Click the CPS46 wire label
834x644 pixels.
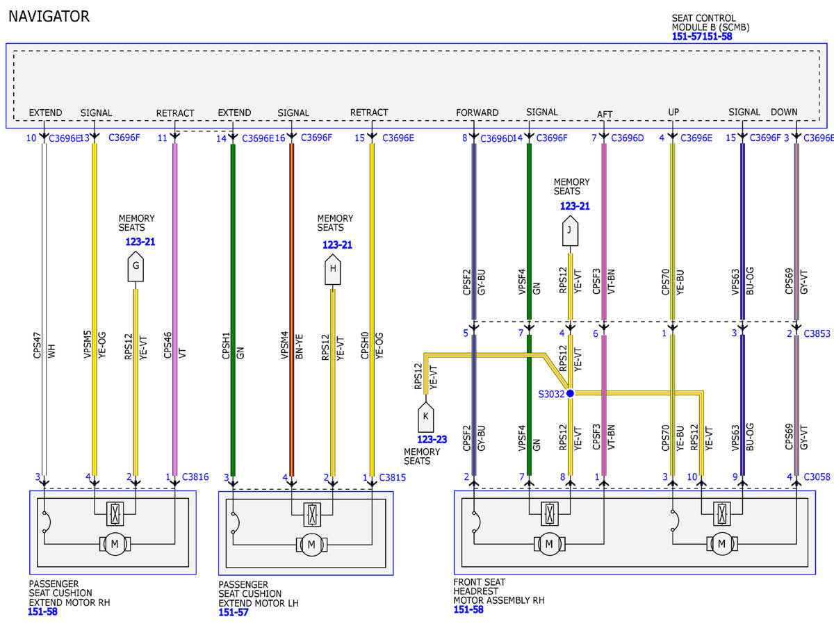pos(168,345)
